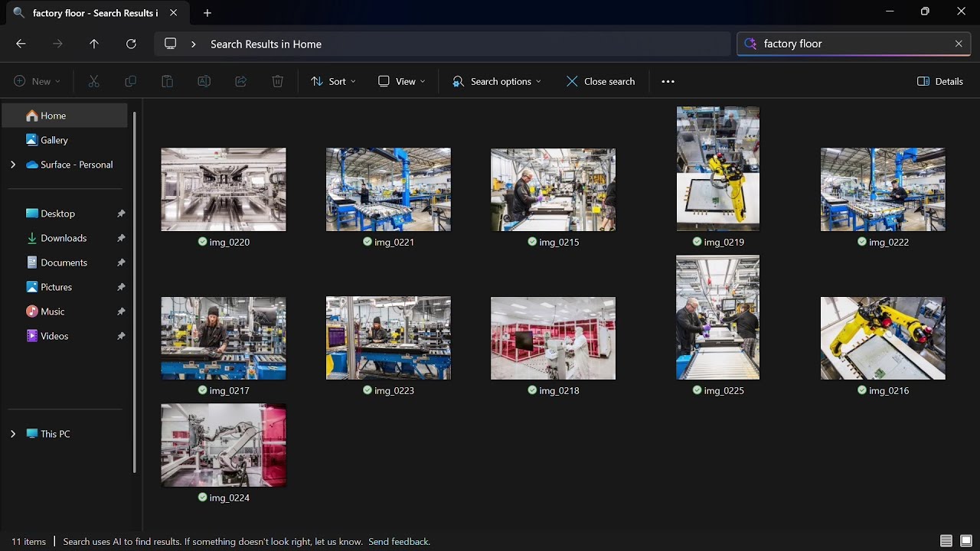Toggle the Details pane
The width and height of the screenshot is (980, 551).
tap(940, 81)
